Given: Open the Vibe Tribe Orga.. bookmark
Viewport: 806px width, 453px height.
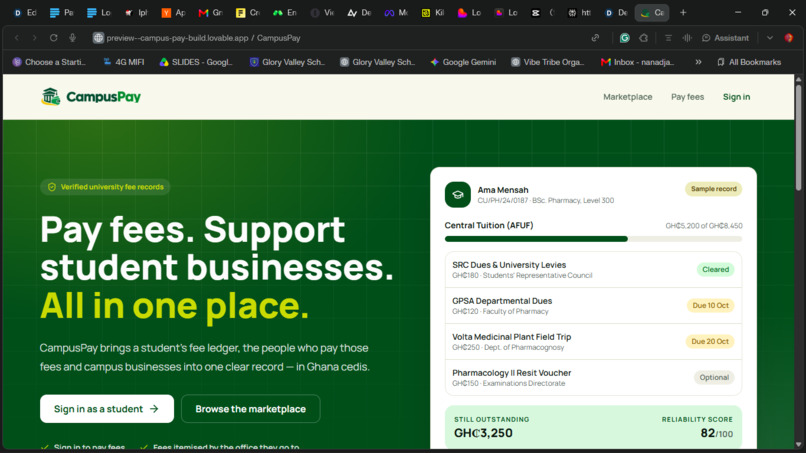Looking at the screenshot, I should pos(547,62).
